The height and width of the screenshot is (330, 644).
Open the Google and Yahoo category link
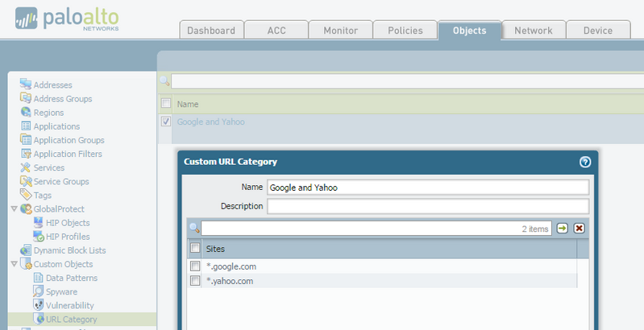point(210,122)
